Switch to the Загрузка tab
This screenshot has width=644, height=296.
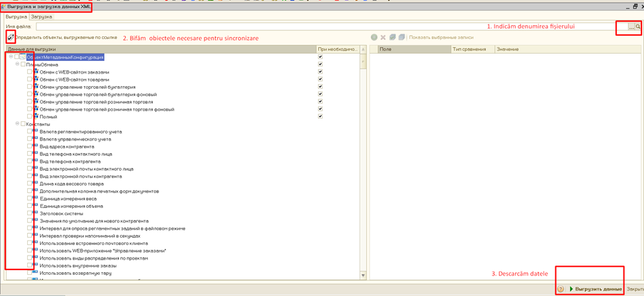[41, 17]
